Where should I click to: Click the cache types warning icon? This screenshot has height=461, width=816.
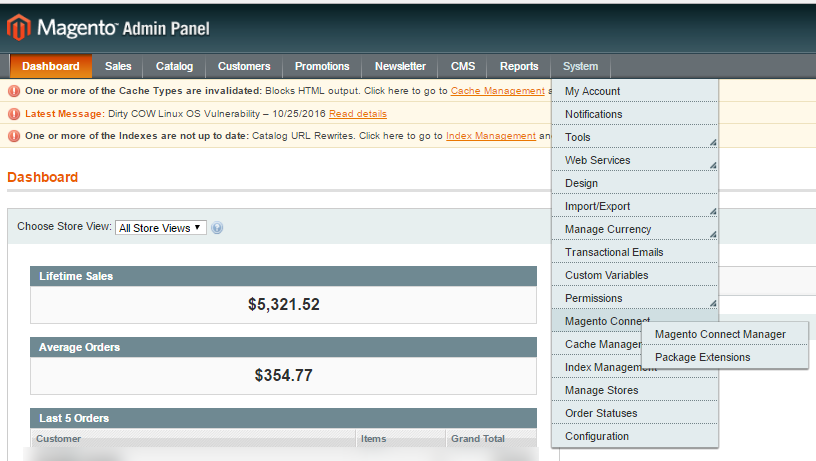[14, 91]
